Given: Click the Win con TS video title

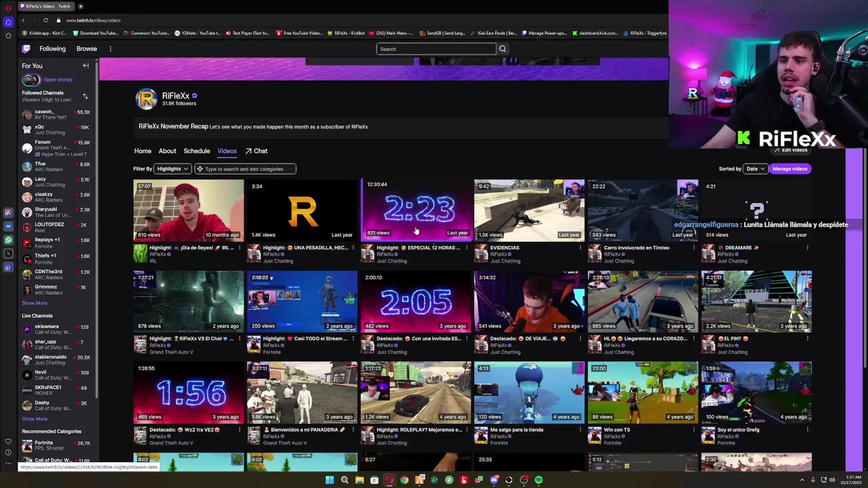Looking at the screenshot, I should click(x=617, y=430).
